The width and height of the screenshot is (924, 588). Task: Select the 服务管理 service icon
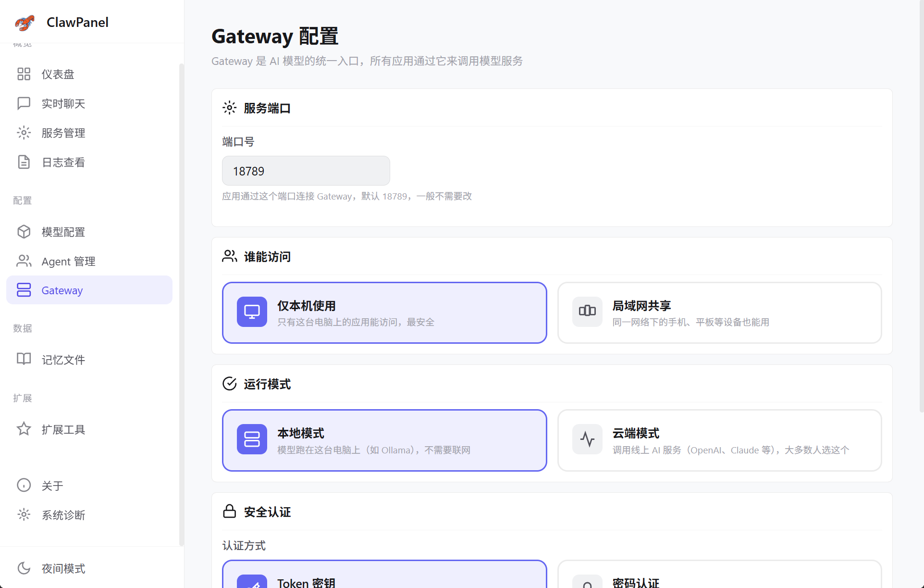(x=63, y=133)
